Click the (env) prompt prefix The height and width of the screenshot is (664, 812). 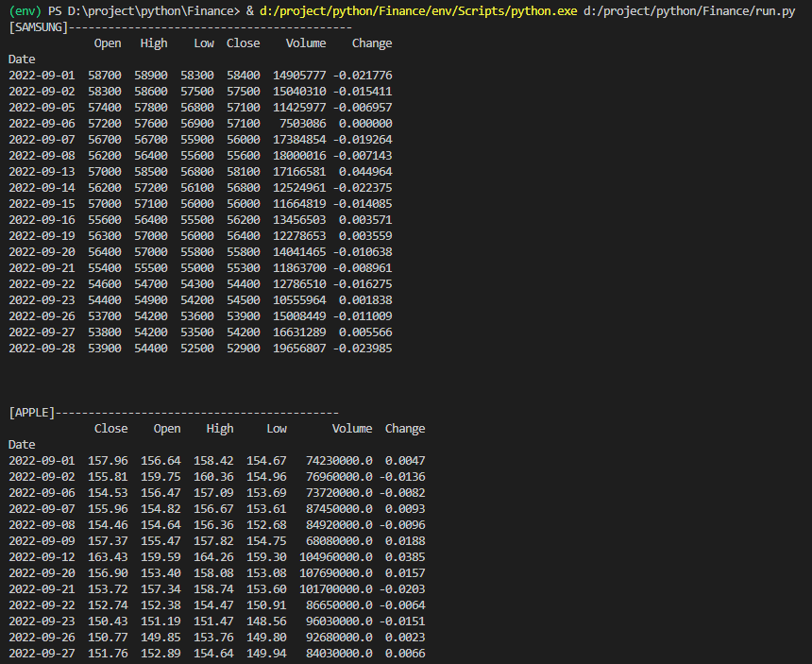tap(25, 11)
